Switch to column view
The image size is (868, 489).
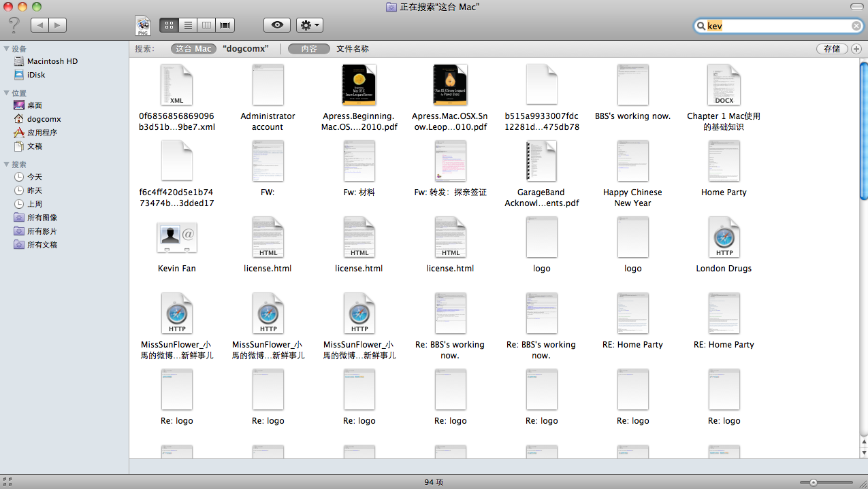(x=206, y=25)
